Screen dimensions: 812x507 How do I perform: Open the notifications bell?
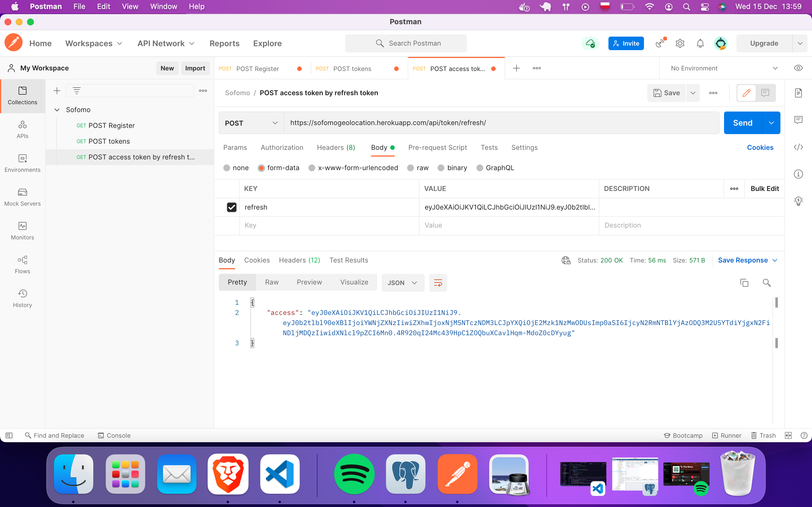tap(700, 43)
